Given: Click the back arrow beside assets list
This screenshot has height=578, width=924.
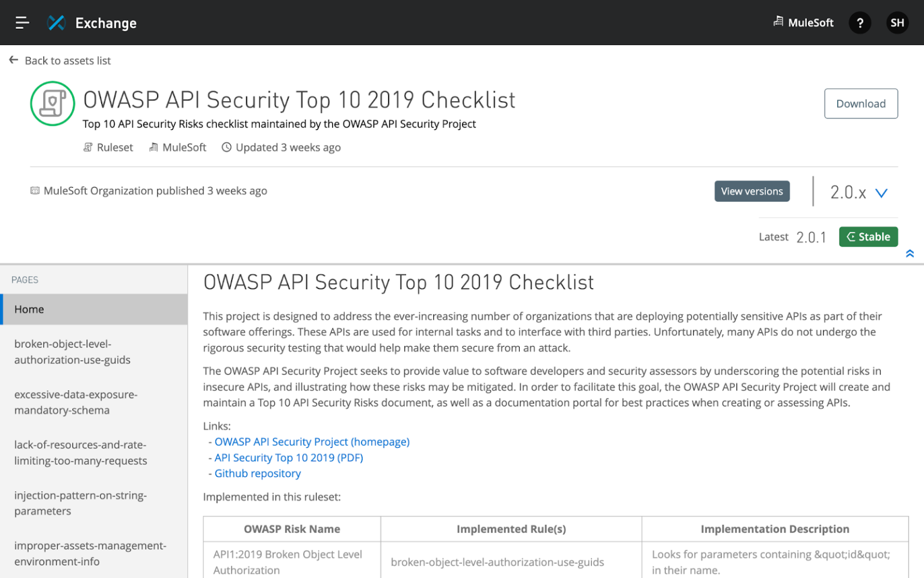Looking at the screenshot, I should [13, 60].
